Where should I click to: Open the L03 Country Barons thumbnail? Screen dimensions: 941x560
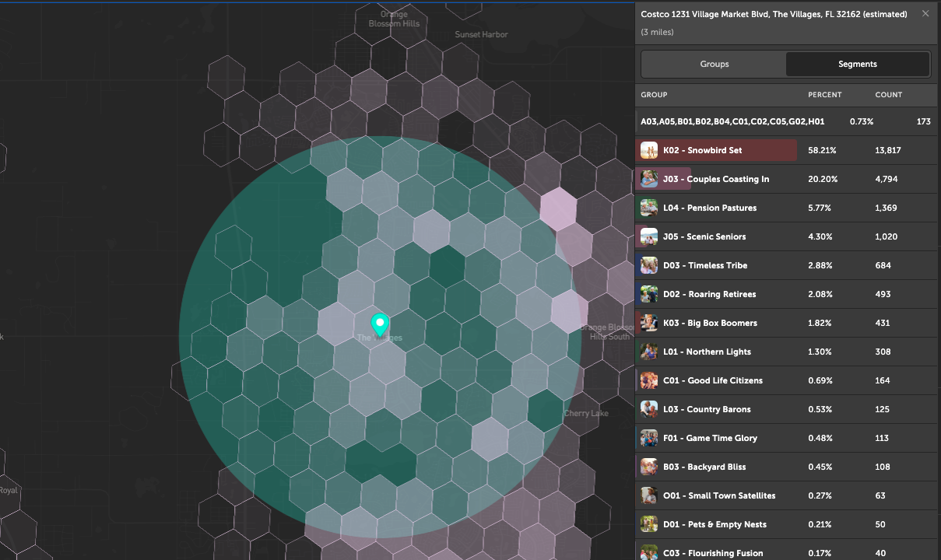649,409
